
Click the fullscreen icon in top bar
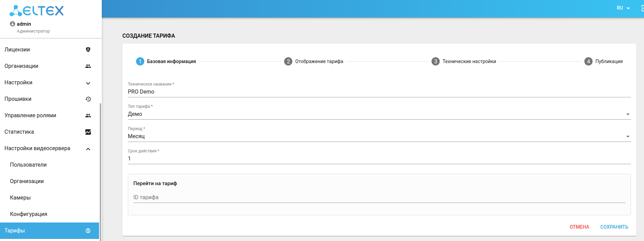[x=642, y=8]
